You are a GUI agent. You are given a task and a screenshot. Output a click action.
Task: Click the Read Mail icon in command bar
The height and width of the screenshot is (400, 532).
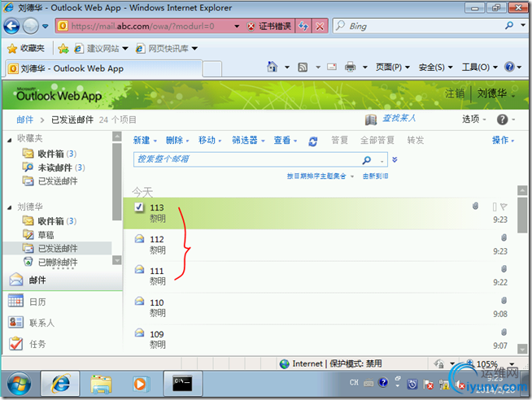pyautogui.click(x=332, y=67)
